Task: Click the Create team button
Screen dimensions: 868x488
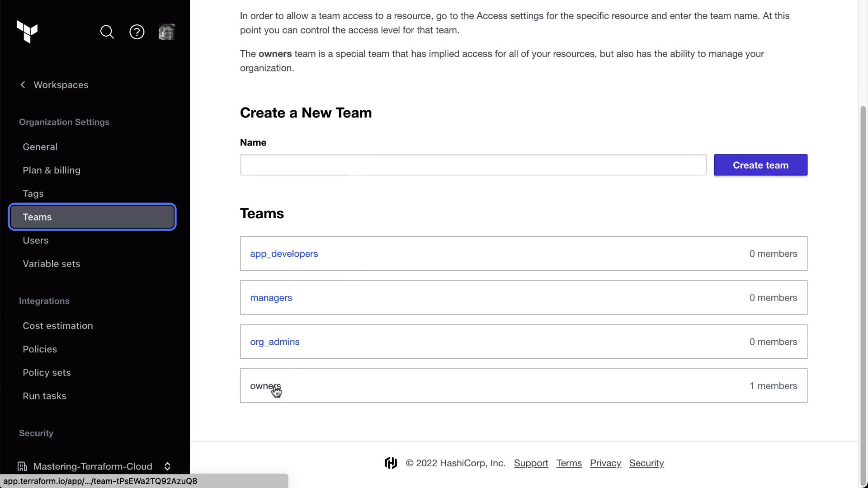Action: click(x=760, y=165)
